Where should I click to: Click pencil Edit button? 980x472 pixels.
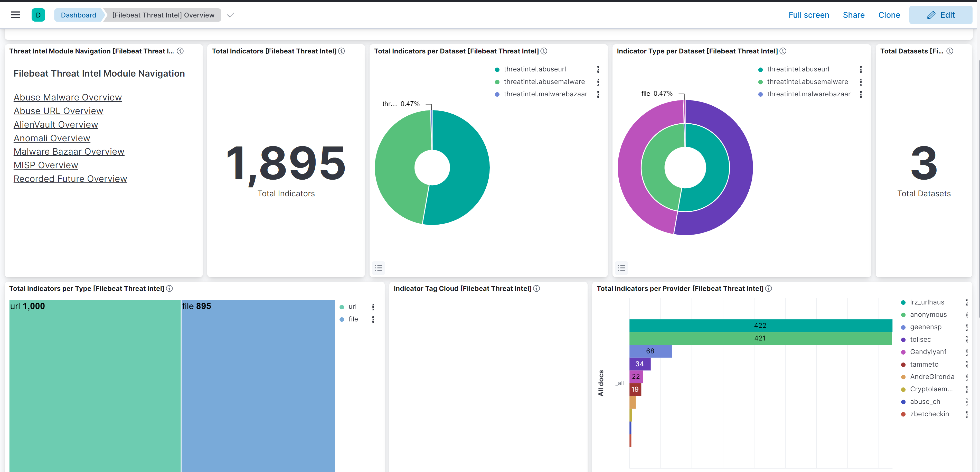[940, 15]
